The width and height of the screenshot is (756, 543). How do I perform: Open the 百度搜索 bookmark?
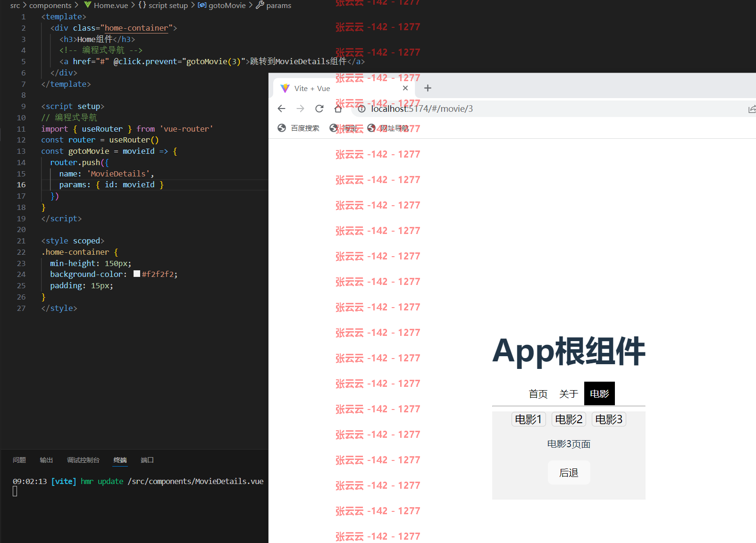tap(299, 128)
